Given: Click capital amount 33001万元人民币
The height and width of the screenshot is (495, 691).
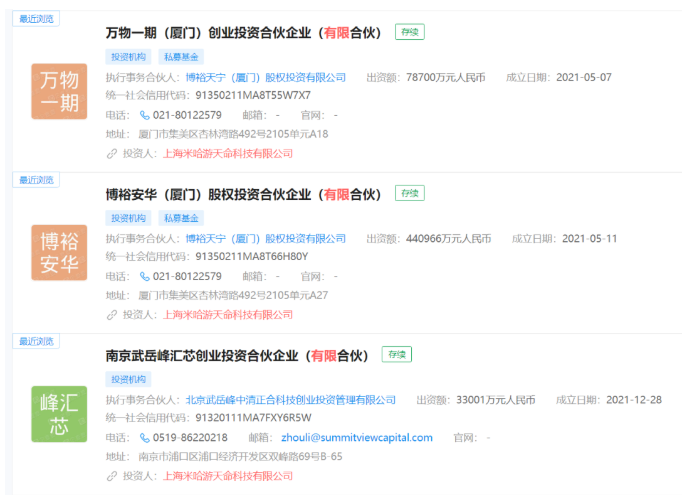Looking at the screenshot, I should (496, 400).
